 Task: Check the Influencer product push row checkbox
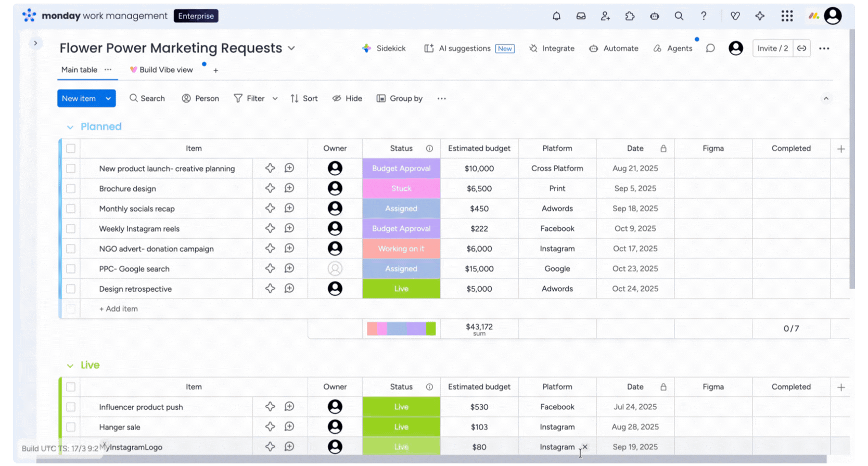click(x=71, y=407)
